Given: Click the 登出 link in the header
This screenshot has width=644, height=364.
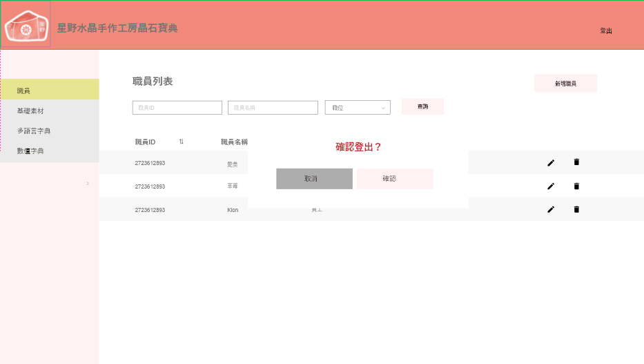Looking at the screenshot, I should pyautogui.click(x=605, y=31).
